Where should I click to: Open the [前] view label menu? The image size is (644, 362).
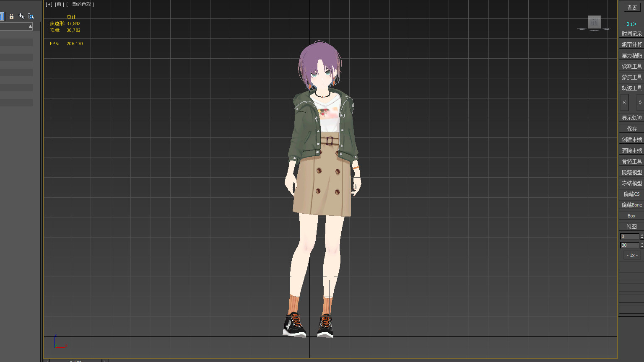[x=59, y=5]
